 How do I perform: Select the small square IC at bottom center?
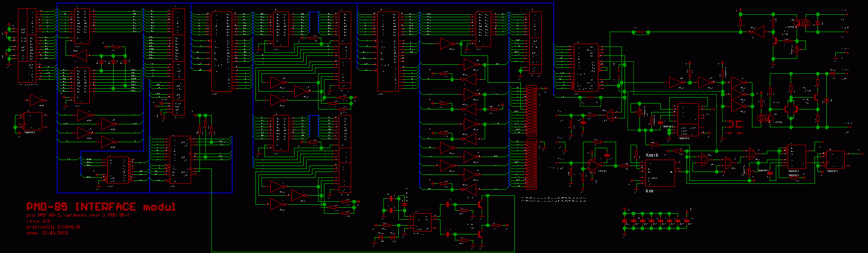(x=423, y=223)
